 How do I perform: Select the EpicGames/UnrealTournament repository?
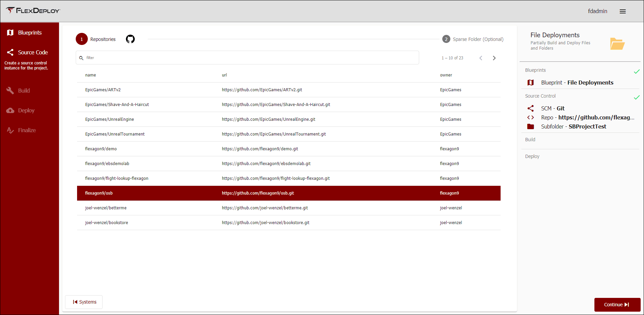tap(289, 134)
